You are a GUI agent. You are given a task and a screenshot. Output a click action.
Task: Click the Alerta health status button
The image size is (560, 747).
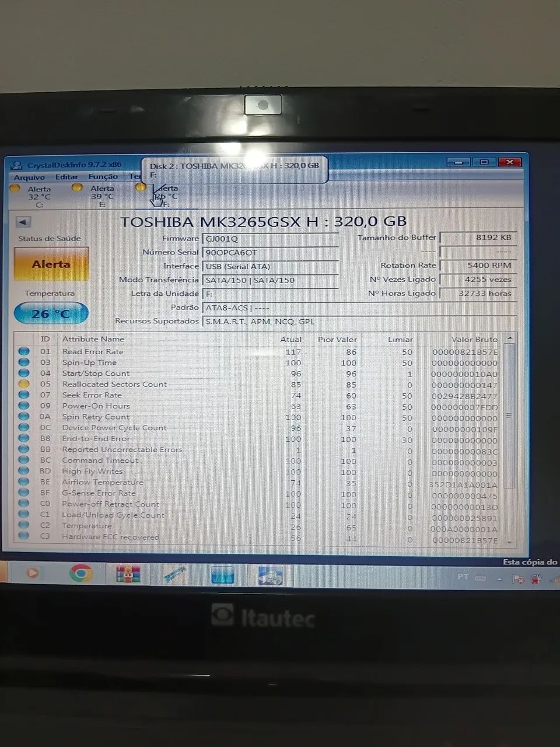pyautogui.click(x=51, y=264)
